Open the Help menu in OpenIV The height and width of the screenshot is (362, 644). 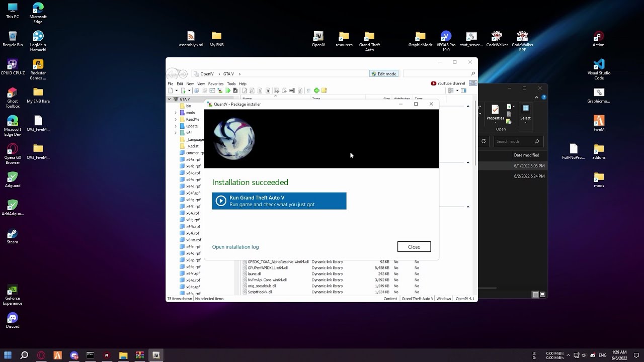click(x=243, y=84)
